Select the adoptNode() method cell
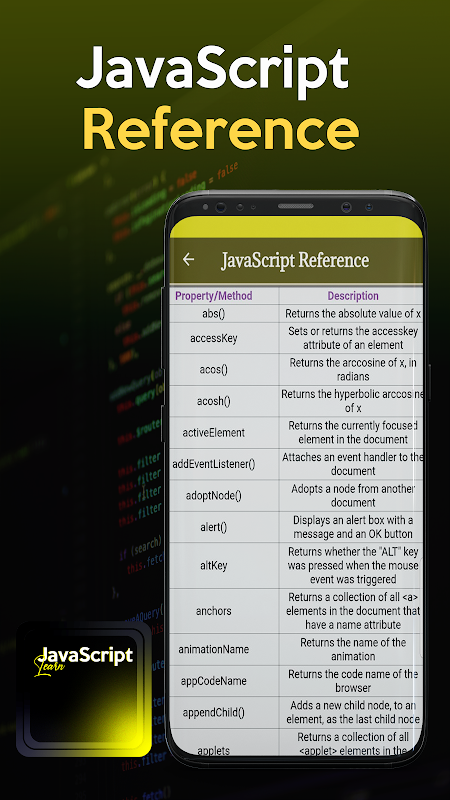 point(214,495)
